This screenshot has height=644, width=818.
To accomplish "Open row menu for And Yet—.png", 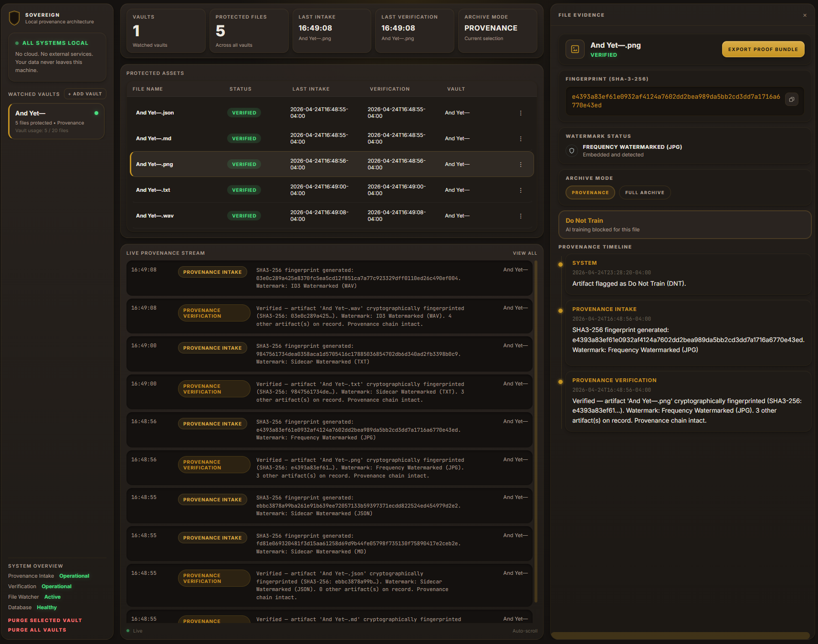I will tap(521, 165).
